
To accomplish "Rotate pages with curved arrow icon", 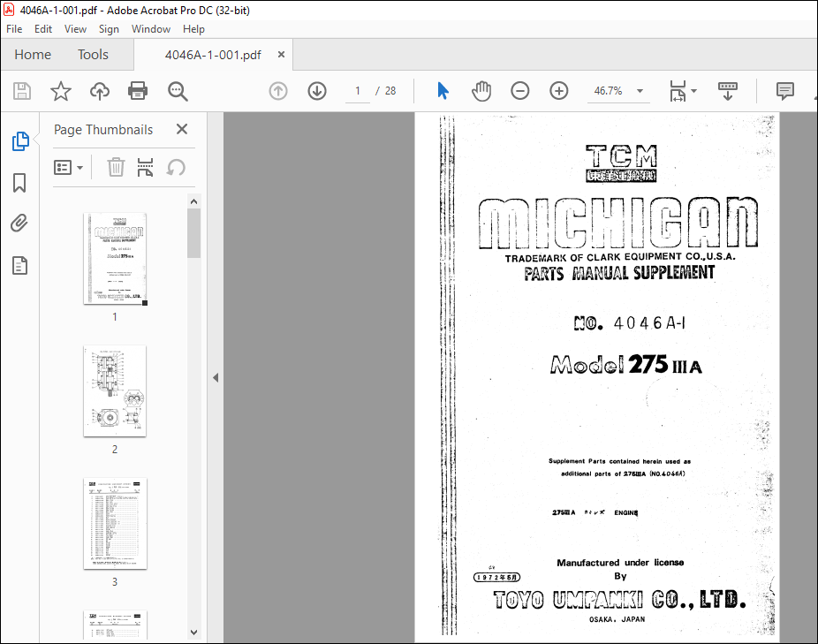I will click(177, 168).
